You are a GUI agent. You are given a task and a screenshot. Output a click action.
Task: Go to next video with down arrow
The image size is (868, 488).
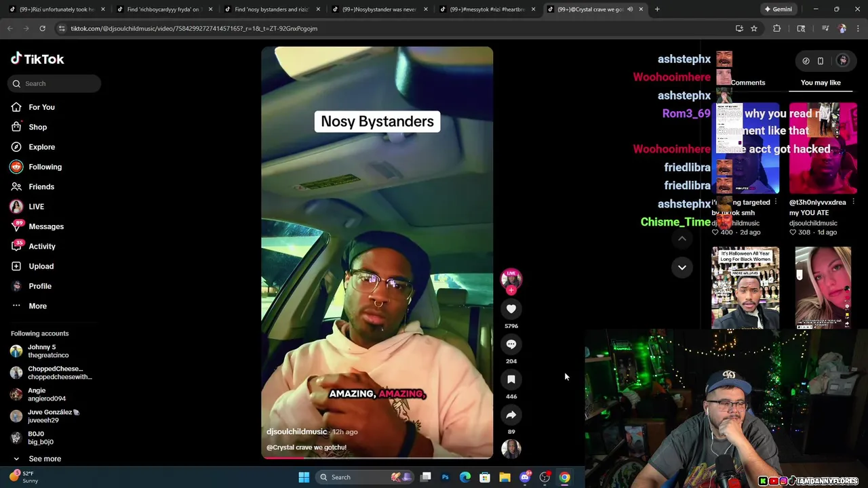tap(682, 267)
